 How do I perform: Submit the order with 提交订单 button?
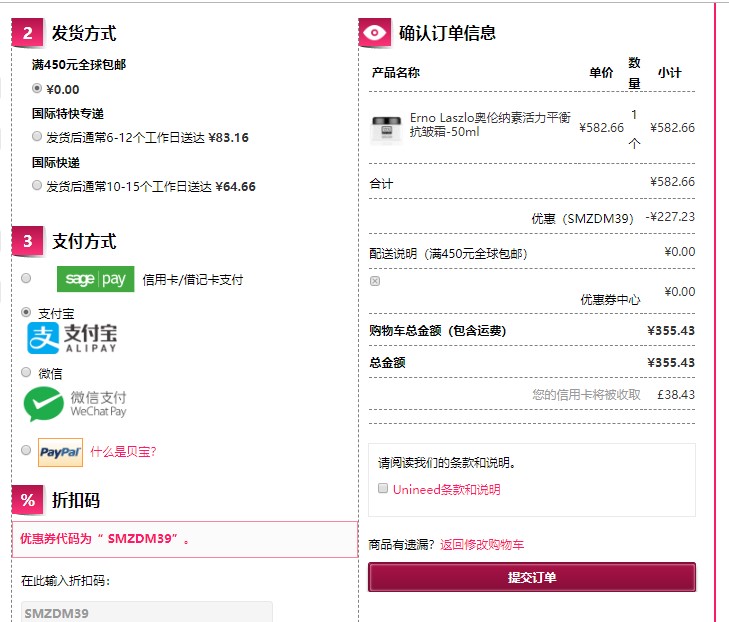pyautogui.click(x=532, y=577)
